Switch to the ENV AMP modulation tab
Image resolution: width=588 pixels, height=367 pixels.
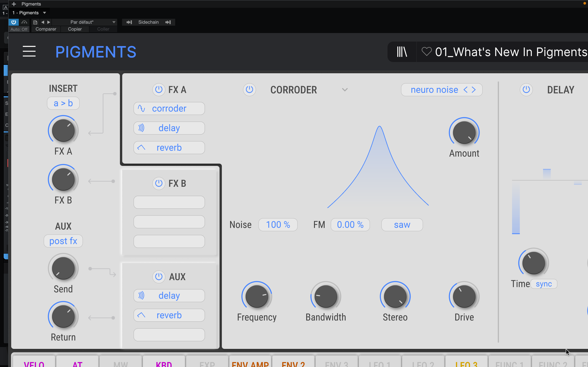click(x=250, y=363)
